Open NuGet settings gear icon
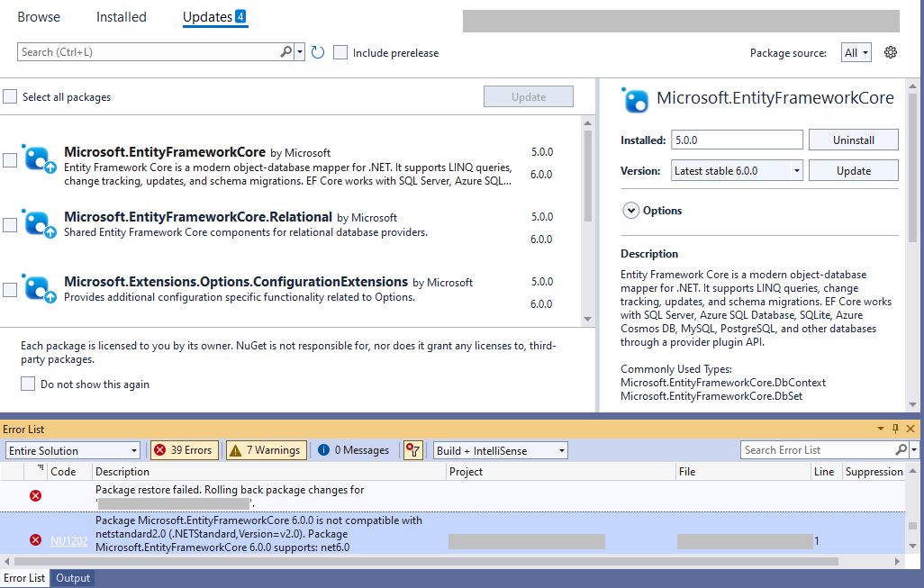Screen dimensions: 924x588 pos(891,52)
